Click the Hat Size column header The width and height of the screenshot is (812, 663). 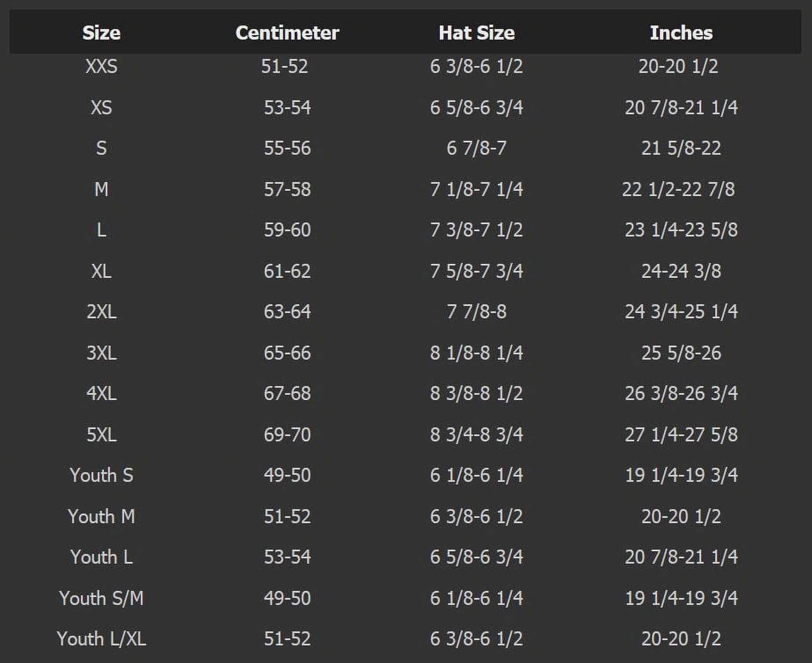coord(476,33)
